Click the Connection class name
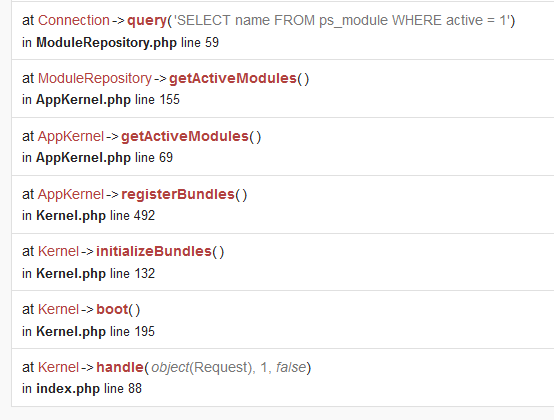 (73, 20)
